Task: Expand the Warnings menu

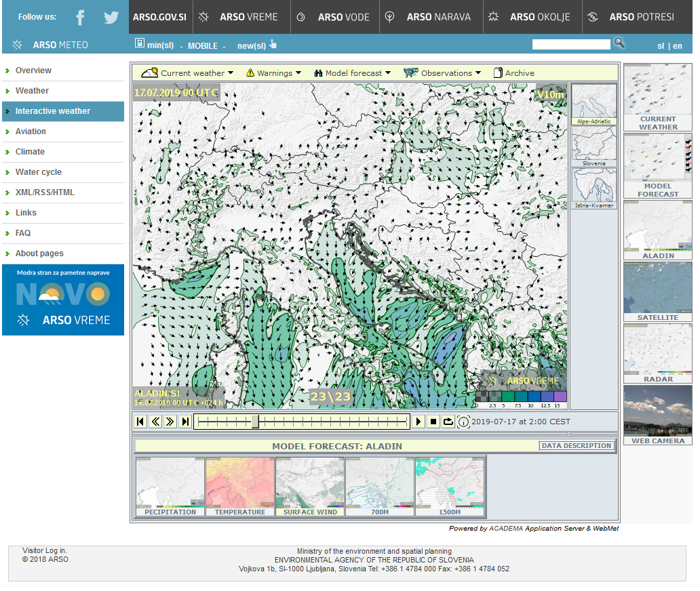Action: 273,73
